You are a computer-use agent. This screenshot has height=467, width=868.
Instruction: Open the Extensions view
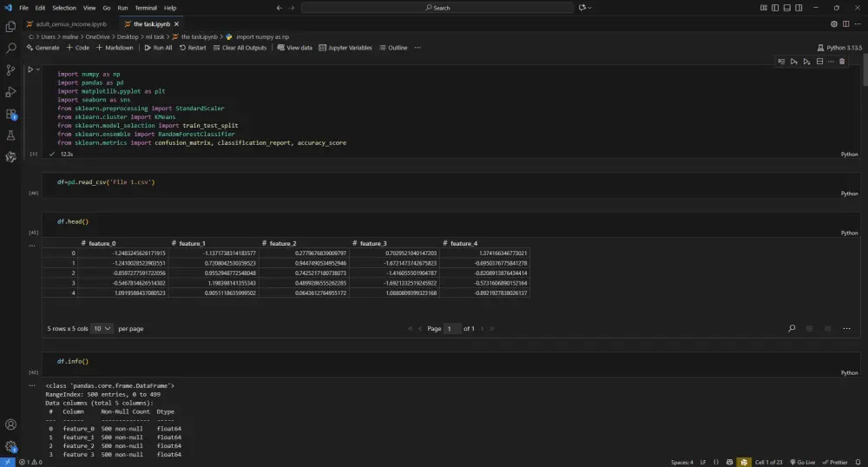point(10,114)
